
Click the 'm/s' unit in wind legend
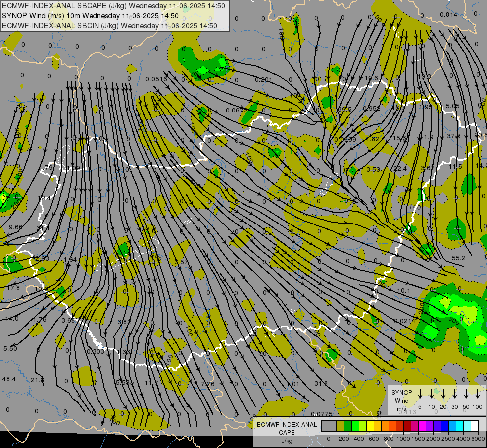pyautogui.click(x=401, y=409)
